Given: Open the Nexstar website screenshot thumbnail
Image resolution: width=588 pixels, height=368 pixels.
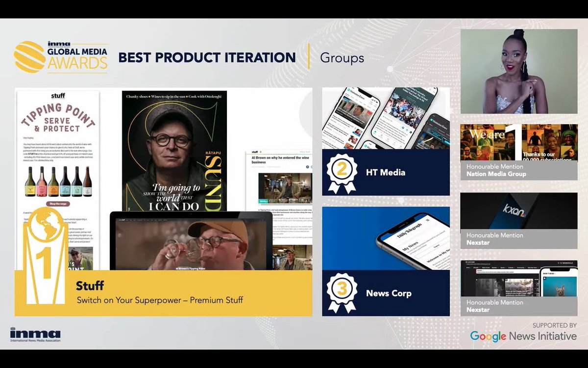Looking at the screenshot, I should tap(519, 279).
